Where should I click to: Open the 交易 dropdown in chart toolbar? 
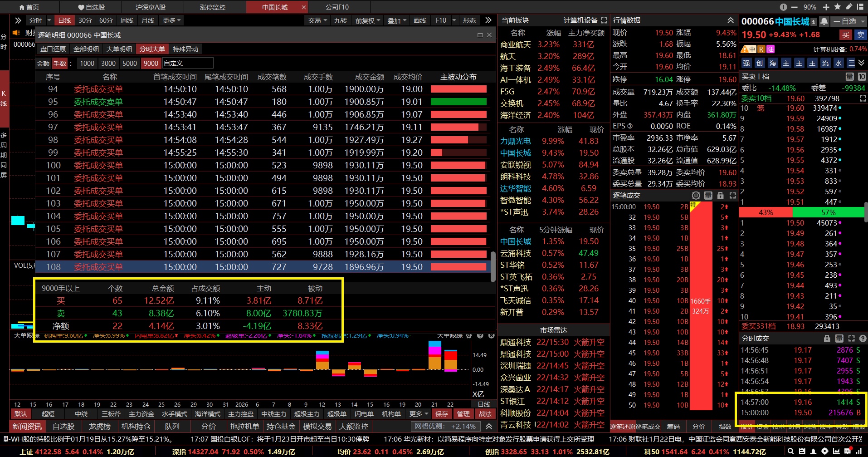coord(317,20)
